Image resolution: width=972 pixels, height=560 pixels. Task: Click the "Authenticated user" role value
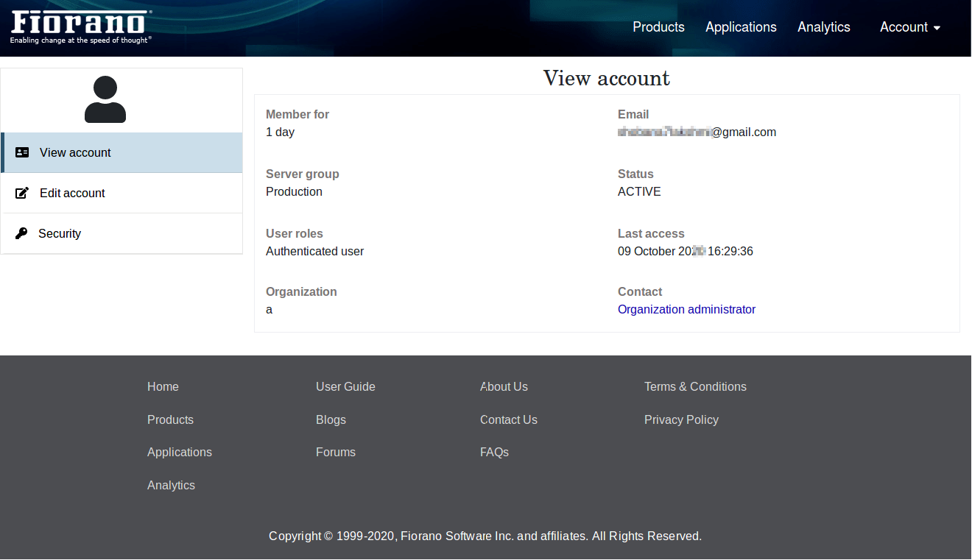tap(314, 252)
